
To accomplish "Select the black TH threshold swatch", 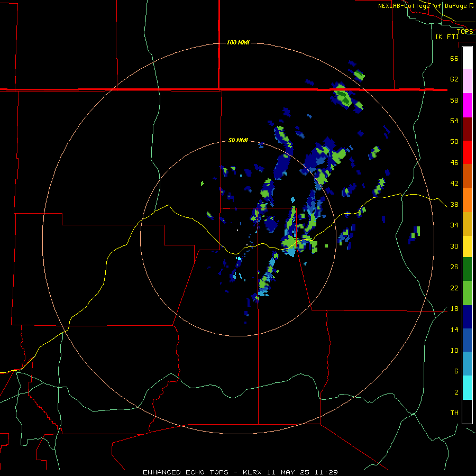I will click(x=467, y=411).
